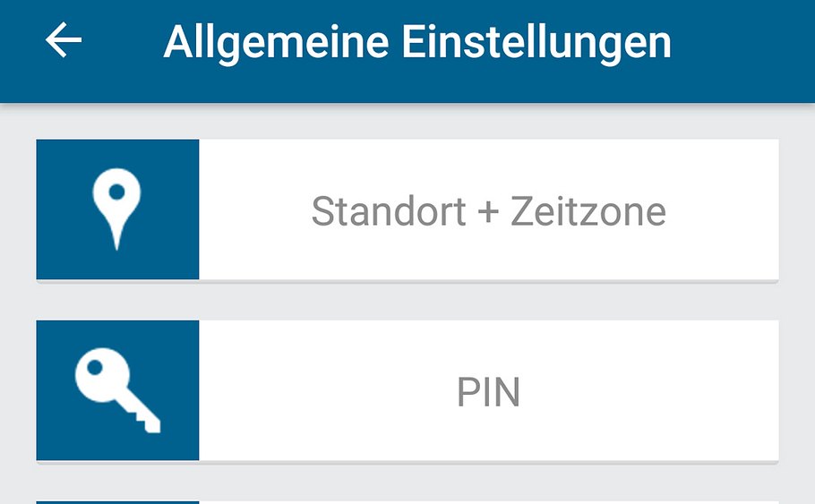This screenshot has width=815, height=504.
Task: Click the "Allgemeine Einstellungen" title
Action: pos(416,42)
